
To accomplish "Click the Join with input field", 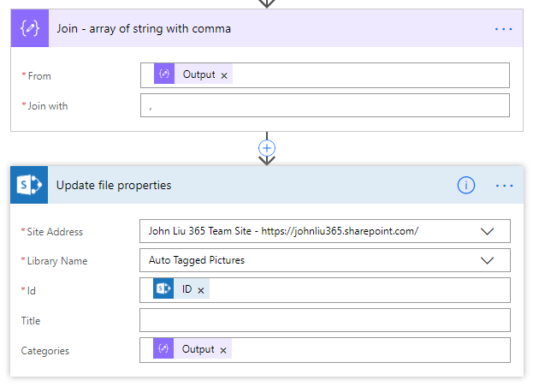I will coord(325,105).
